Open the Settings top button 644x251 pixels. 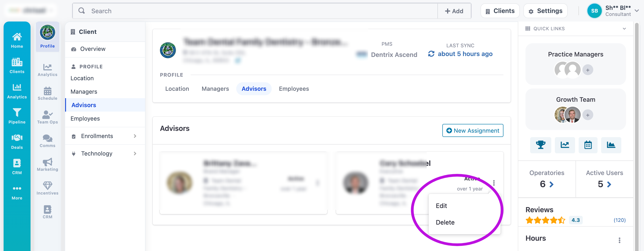[545, 11]
